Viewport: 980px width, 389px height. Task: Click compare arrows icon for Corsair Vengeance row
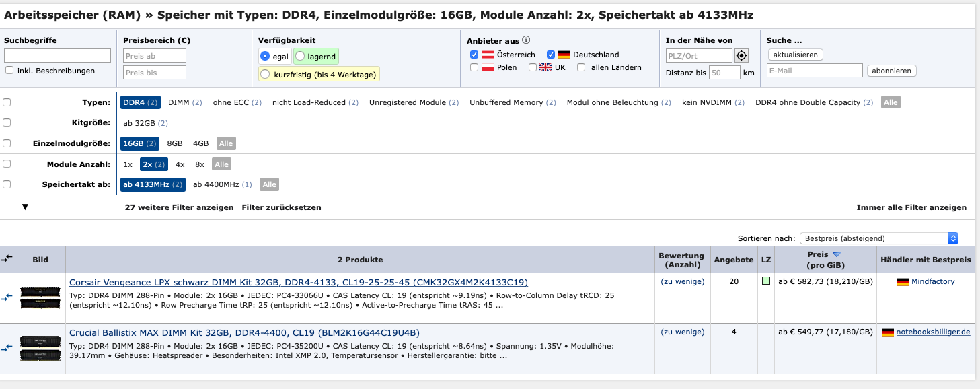pyautogui.click(x=7, y=297)
